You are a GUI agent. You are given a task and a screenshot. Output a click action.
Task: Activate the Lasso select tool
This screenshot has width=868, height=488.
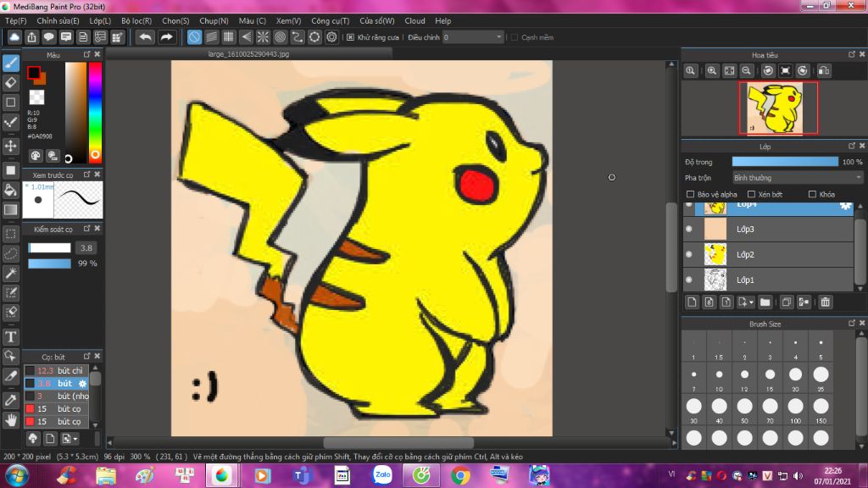click(x=11, y=254)
